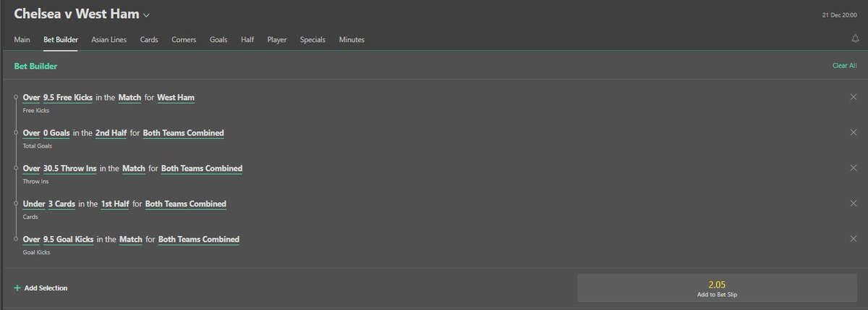The image size is (868, 310).
Task: Change Both Teams Combined in Cards row
Action: (186, 204)
